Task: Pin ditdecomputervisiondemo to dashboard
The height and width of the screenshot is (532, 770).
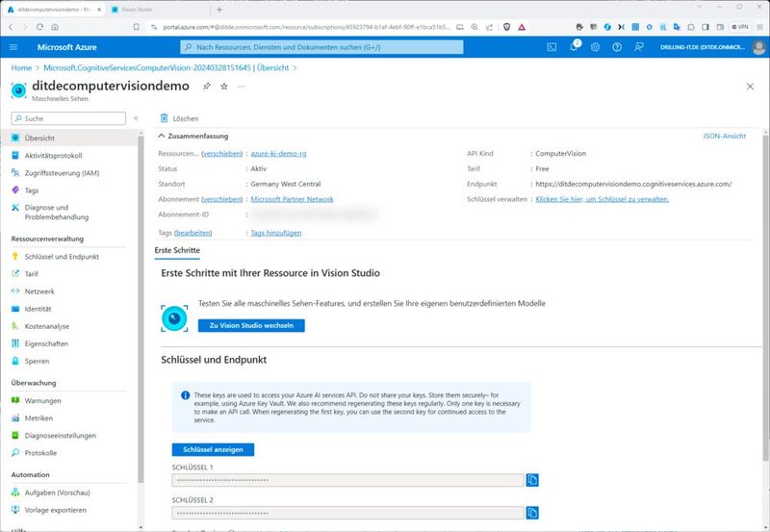Action: tap(207, 87)
